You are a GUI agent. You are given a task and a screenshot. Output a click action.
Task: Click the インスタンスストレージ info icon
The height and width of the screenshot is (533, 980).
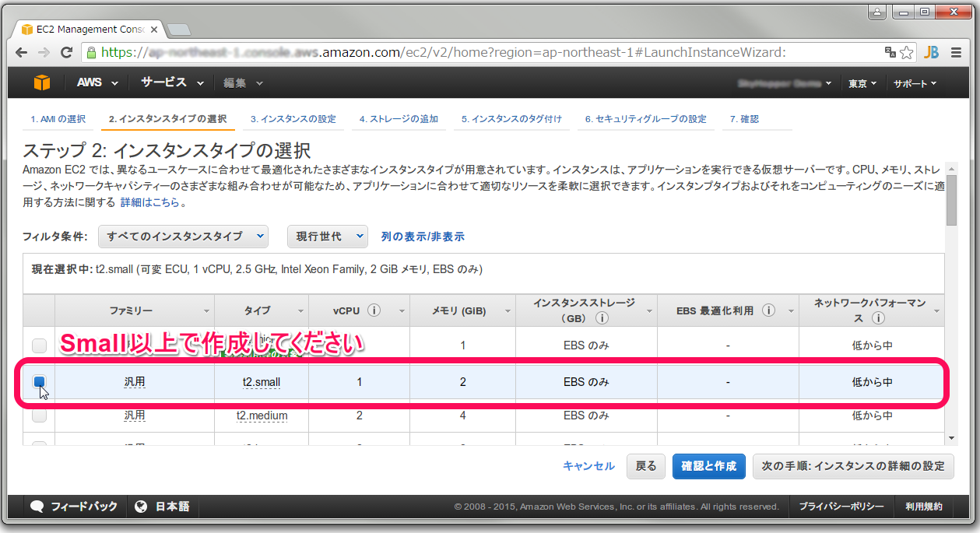602,317
